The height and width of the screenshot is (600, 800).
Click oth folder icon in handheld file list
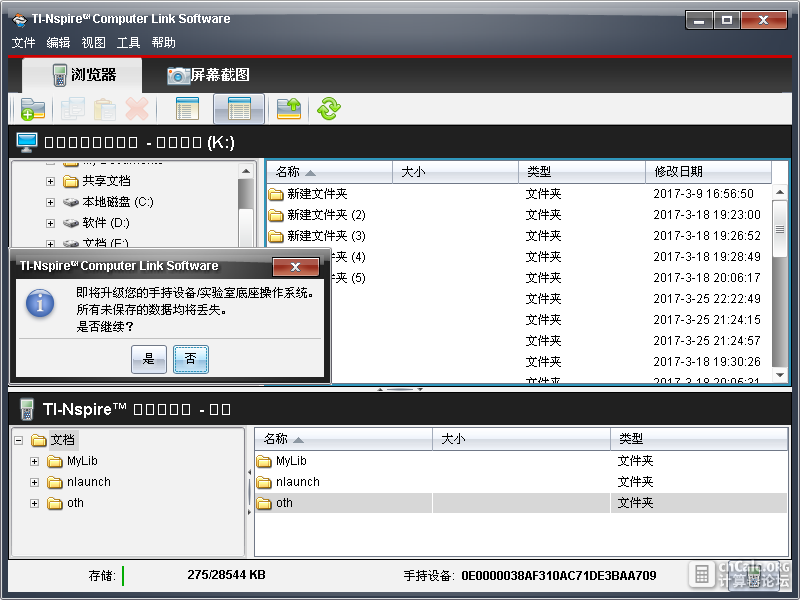point(264,503)
